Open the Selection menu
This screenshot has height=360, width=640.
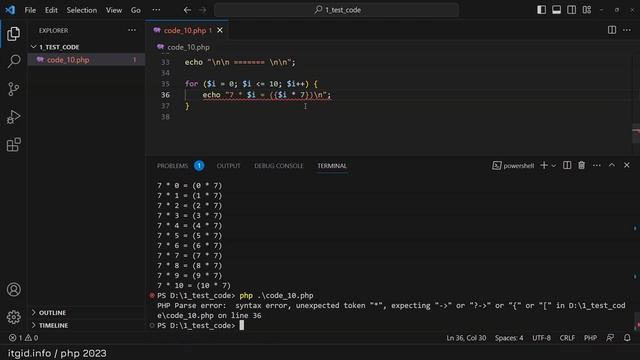(x=82, y=10)
